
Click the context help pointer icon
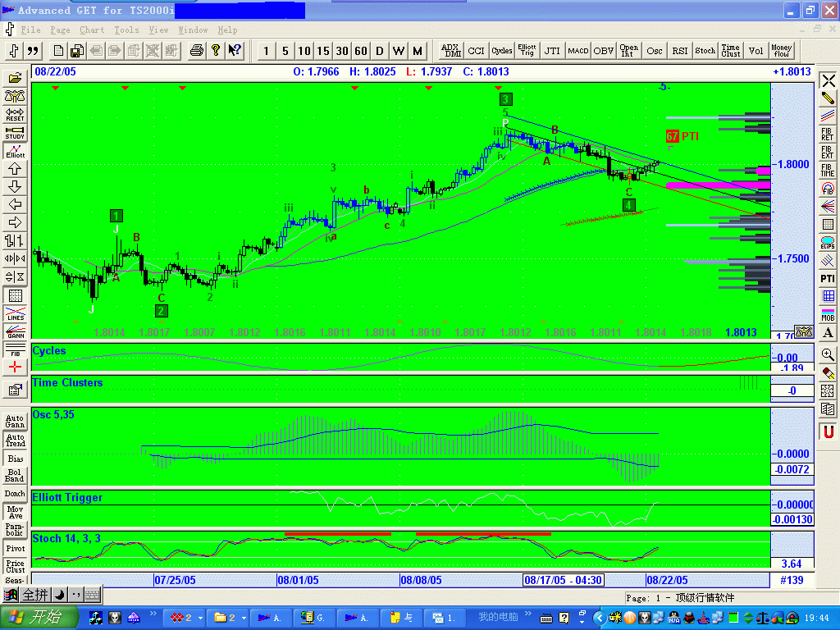pyautogui.click(x=234, y=51)
